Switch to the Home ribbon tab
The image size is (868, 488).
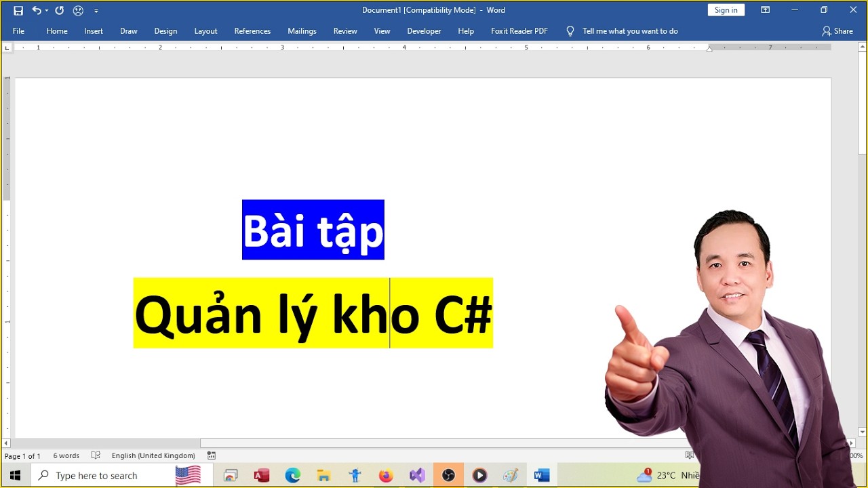[x=57, y=31]
